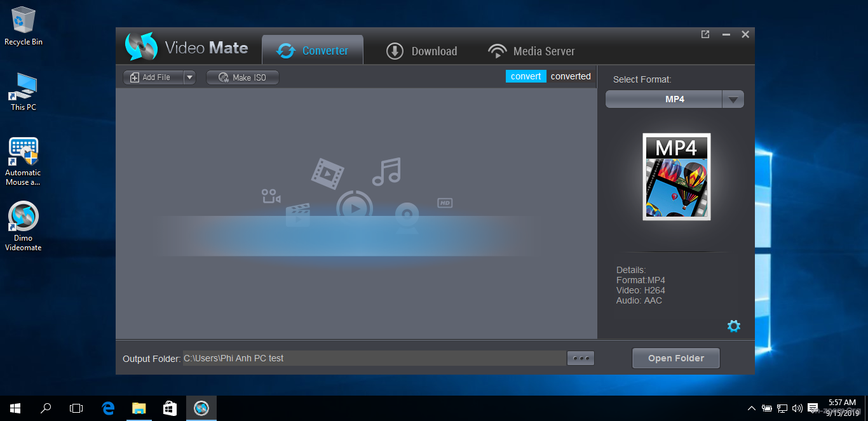
Task: Click the 'Details:' text
Action: 631,270
